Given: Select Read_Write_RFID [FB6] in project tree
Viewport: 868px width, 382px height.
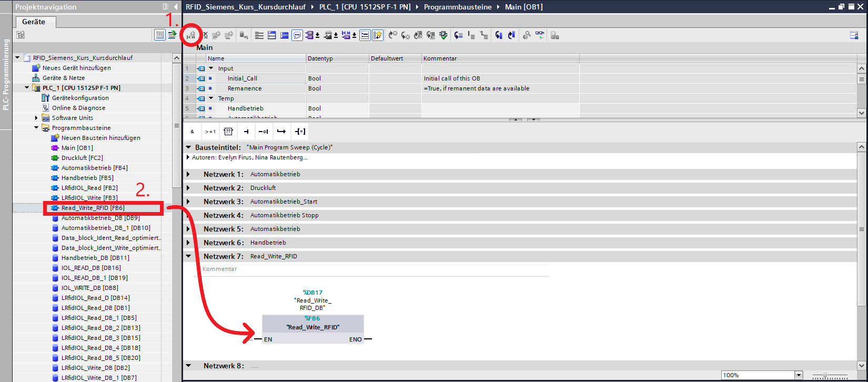Looking at the screenshot, I should coord(93,208).
